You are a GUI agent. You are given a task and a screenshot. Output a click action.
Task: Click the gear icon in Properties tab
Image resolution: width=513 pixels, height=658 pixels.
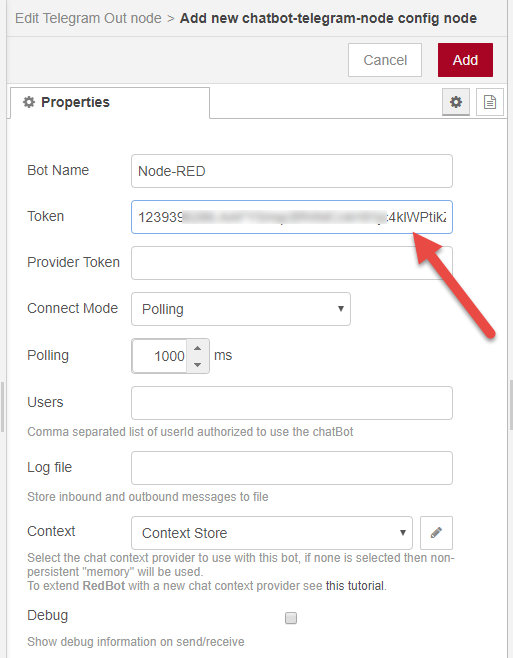29,102
